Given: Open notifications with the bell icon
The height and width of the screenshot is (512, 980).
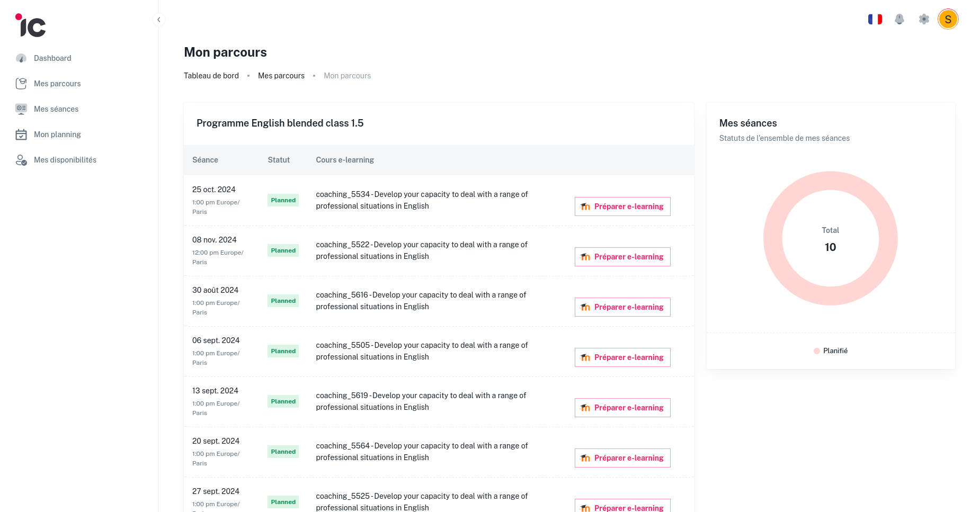Looking at the screenshot, I should click(899, 19).
